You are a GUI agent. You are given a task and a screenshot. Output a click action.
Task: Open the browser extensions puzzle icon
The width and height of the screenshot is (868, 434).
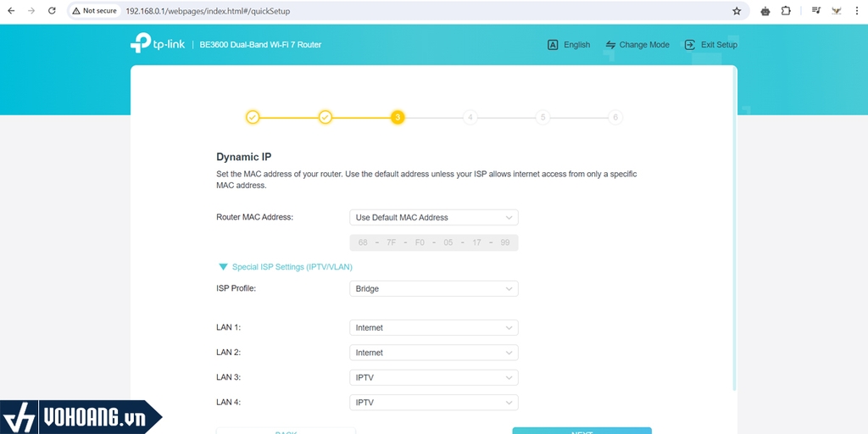tap(786, 10)
